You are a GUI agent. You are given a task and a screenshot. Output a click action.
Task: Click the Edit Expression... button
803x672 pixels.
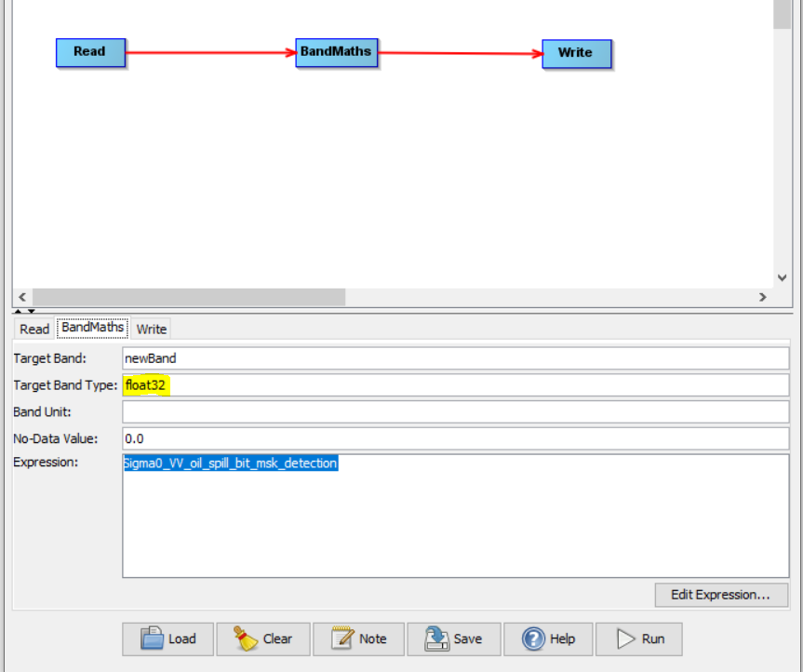pos(721,594)
